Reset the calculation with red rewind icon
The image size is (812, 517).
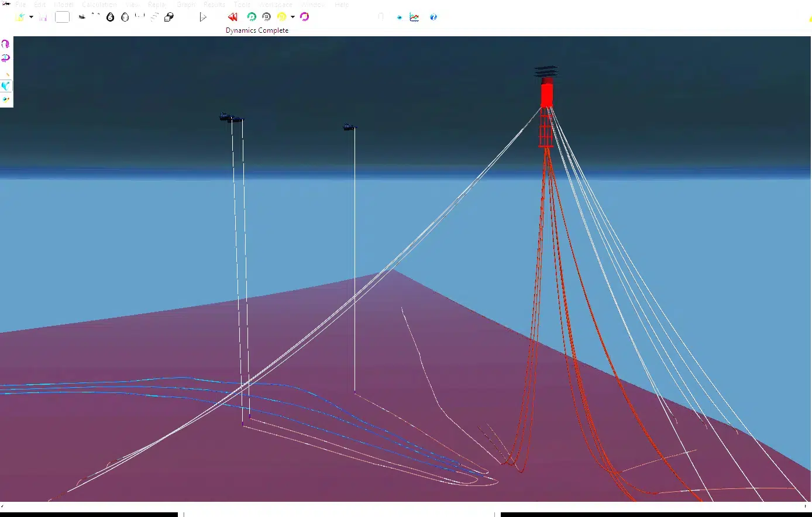(232, 18)
